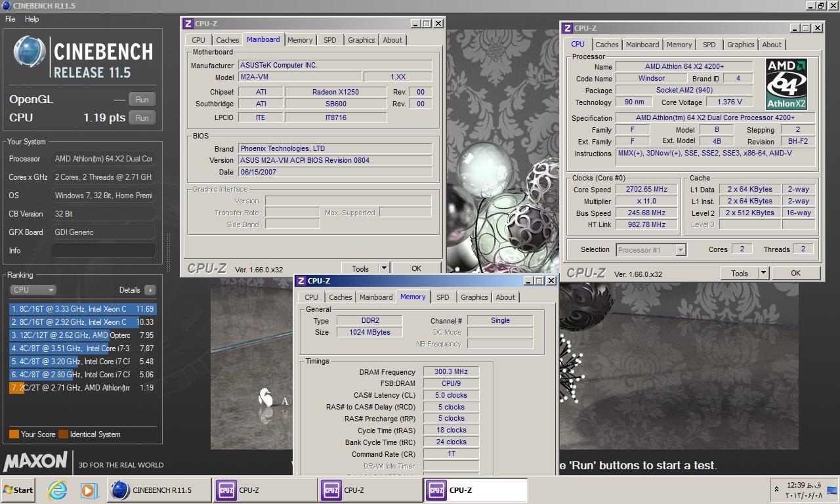840x504 pixels.
Task: Click the Z icon of Memory CPU-Z title bar
Action: pyautogui.click(x=301, y=281)
